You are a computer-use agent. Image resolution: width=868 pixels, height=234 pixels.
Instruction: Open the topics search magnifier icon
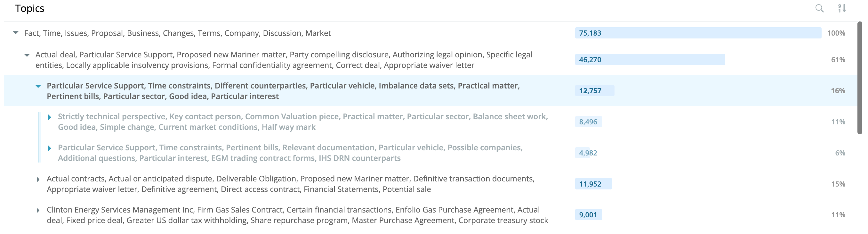(x=819, y=8)
